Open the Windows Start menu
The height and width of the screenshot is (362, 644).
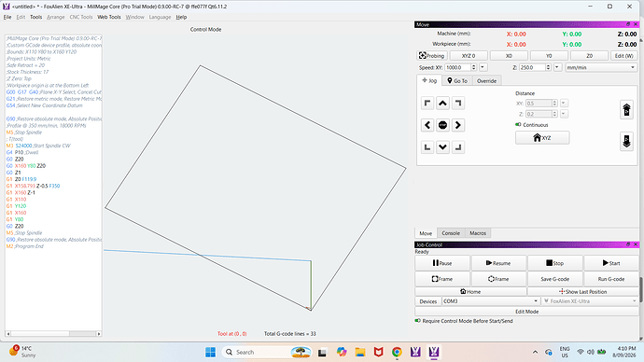click(210, 352)
